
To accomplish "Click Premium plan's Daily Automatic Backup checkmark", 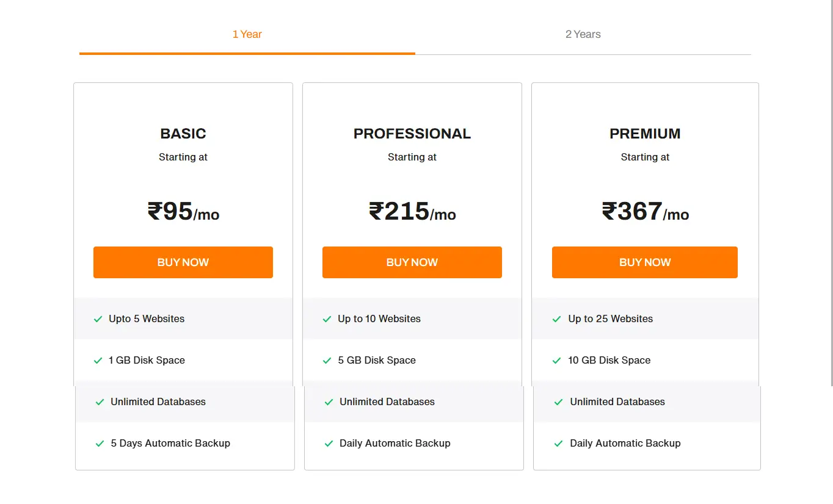I will pyautogui.click(x=558, y=444).
